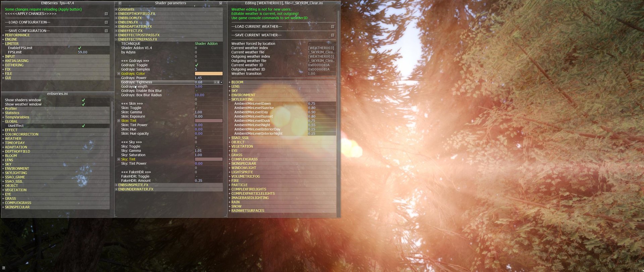Click the minus stepper on Godrays: Tightness
This screenshot has width=644, height=272.
coord(215,82)
